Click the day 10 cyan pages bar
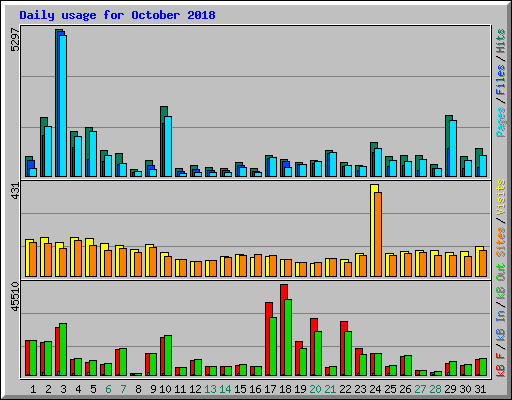 click(168, 146)
